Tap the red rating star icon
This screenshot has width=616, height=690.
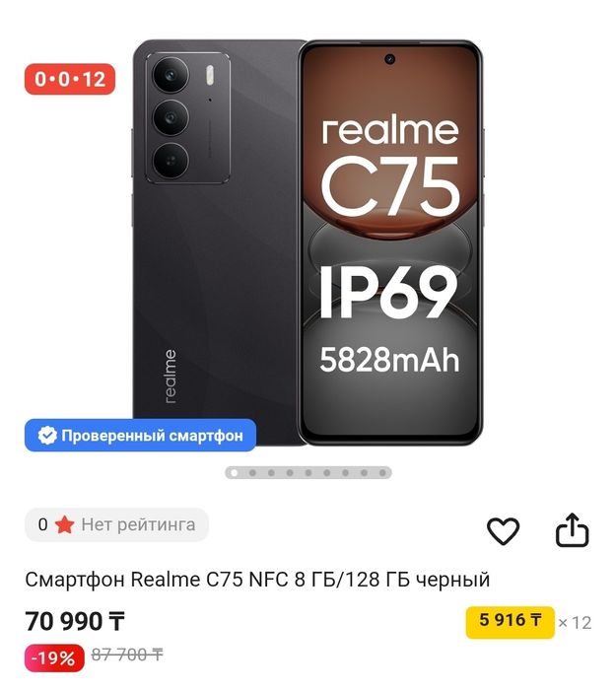[x=64, y=524]
